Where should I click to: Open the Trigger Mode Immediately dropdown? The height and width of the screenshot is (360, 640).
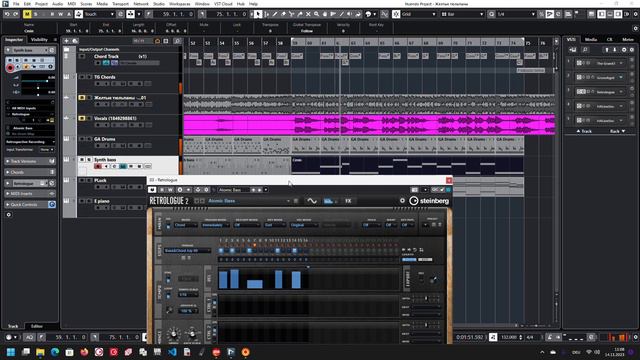216,225
